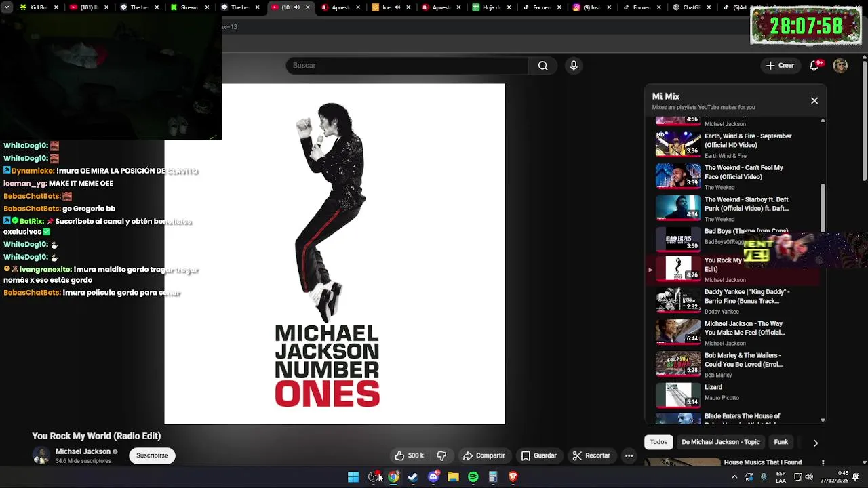Open the Recortar clip tool

[591, 455]
